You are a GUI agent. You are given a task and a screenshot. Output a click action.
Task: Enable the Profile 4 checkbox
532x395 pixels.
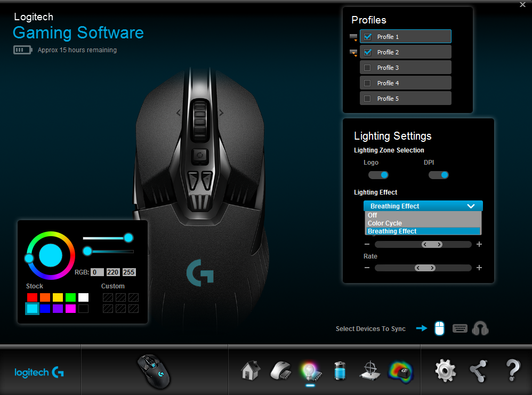click(x=367, y=83)
